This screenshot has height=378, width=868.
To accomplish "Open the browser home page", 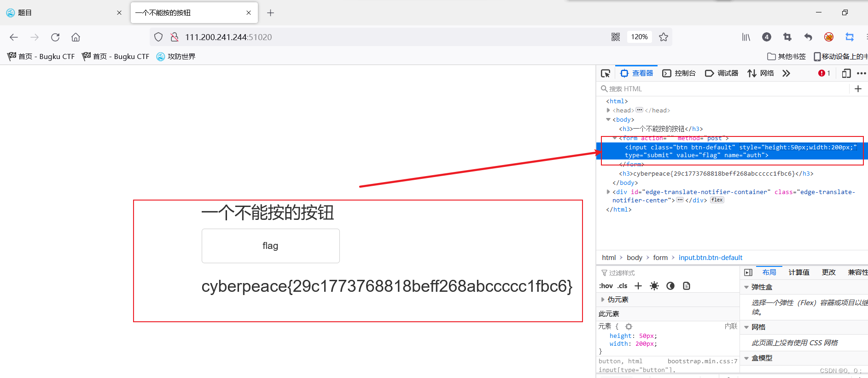I will click(x=76, y=37).
